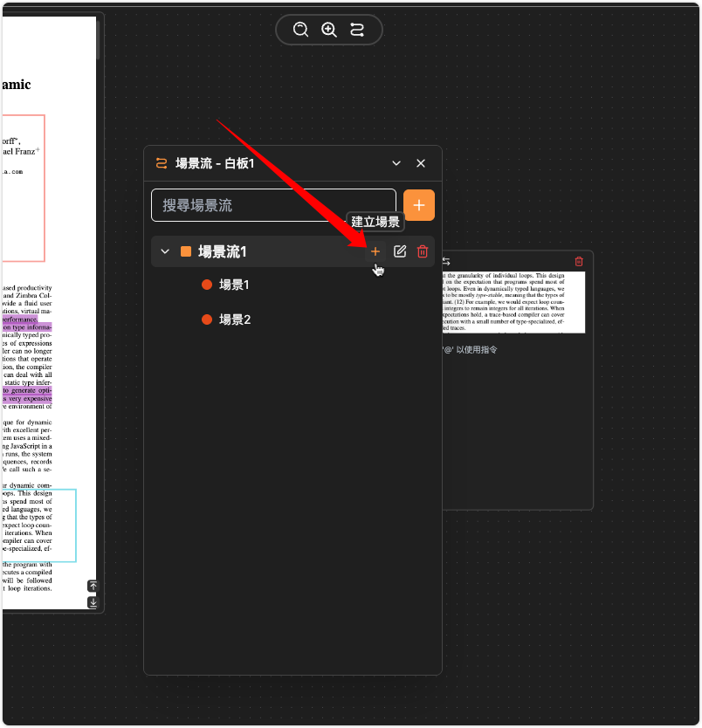
Task: Select 場景1 in the scene list
Action: coord(234,285)
